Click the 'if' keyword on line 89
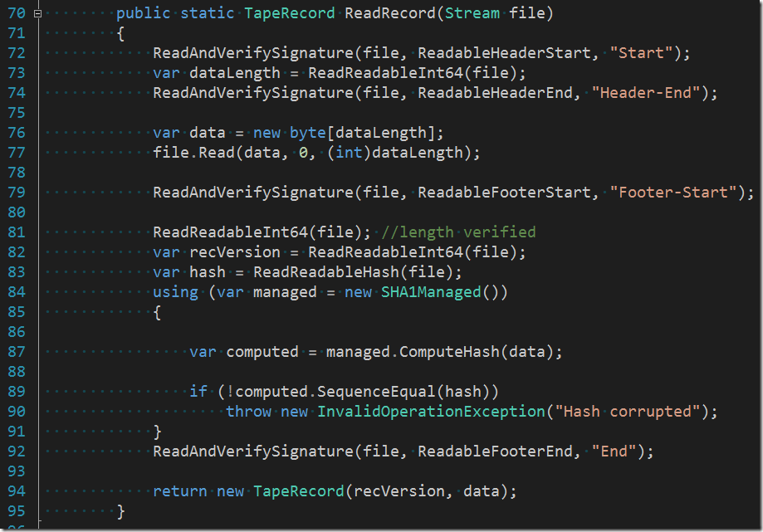The width and height of the screenshot is (763, 532). (x=198, y=392)
